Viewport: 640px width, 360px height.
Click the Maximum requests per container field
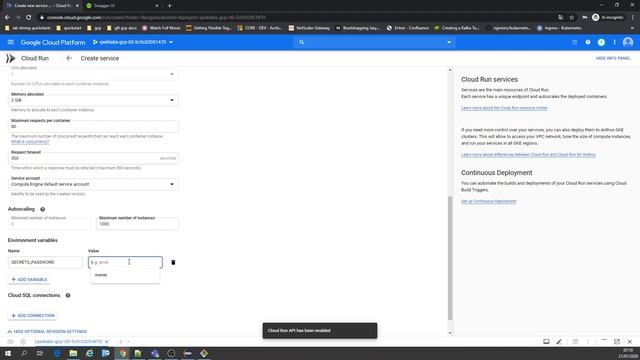click(x=93, y=126)
